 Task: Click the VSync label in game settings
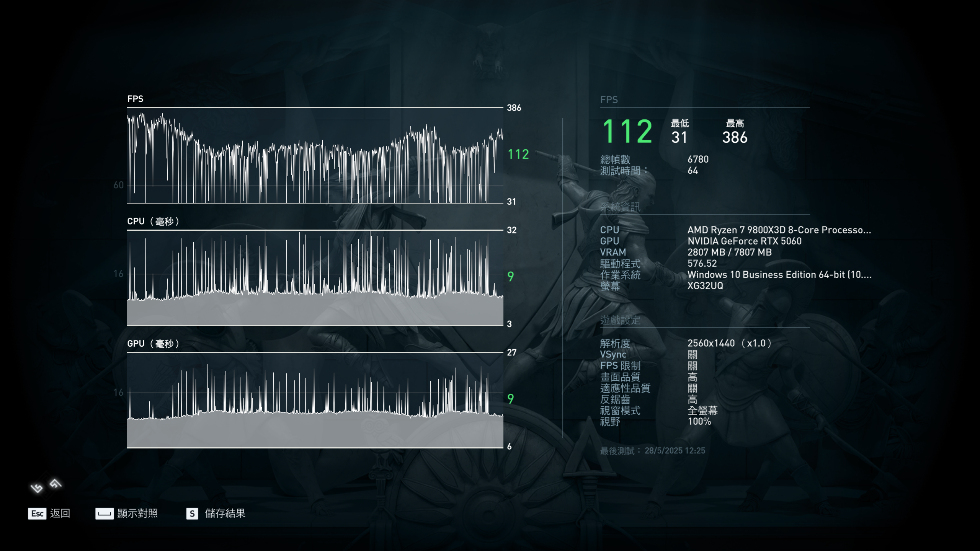[613, 355]
